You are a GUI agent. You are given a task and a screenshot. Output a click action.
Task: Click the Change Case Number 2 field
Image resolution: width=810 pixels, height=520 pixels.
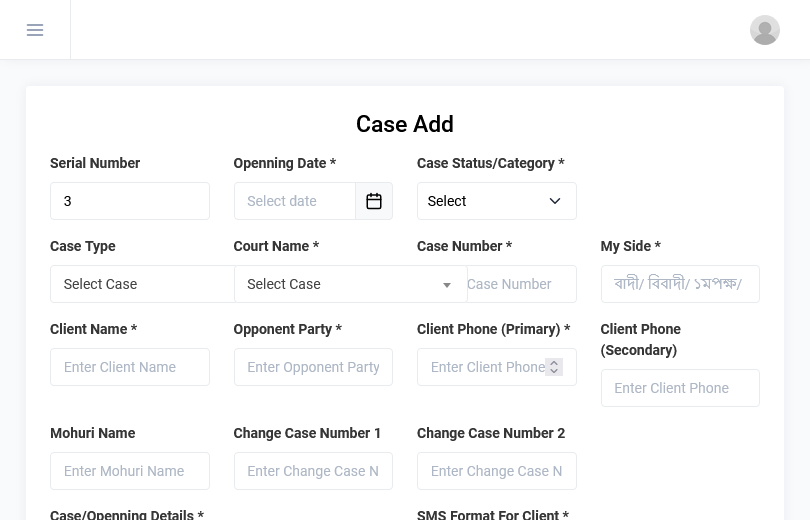click(x=496, y=471)
